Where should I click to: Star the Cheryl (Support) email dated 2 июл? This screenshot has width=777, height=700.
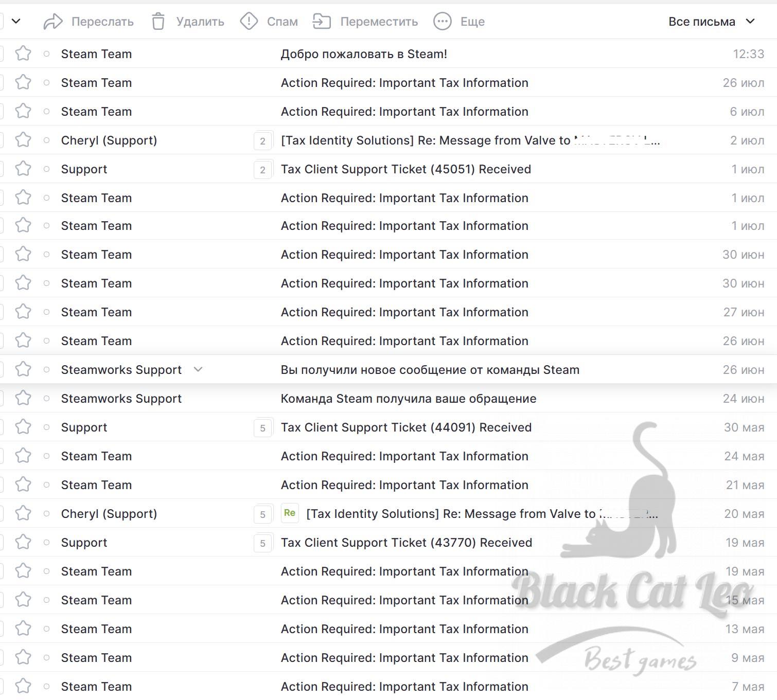23,140
